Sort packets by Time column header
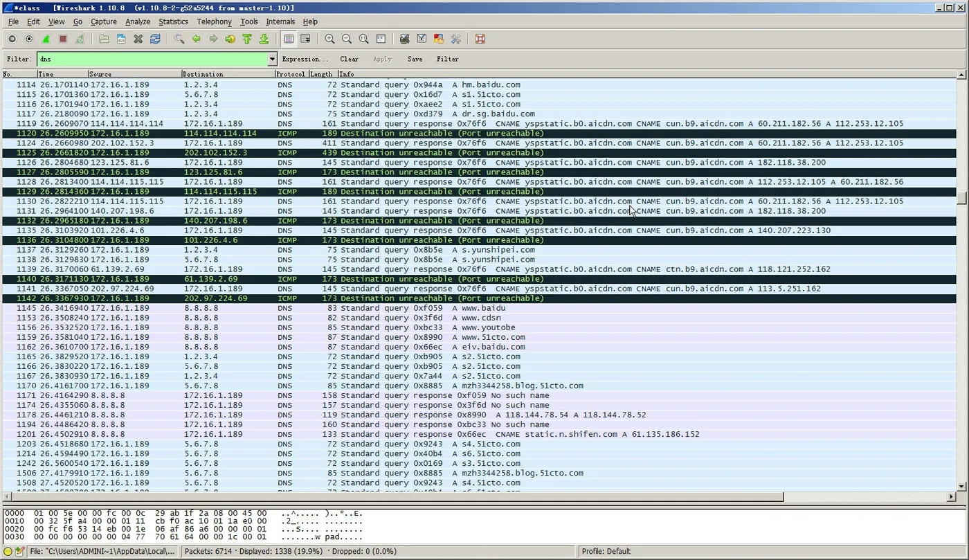This screenshot has height=560, width=969. (x=63, y=74)
